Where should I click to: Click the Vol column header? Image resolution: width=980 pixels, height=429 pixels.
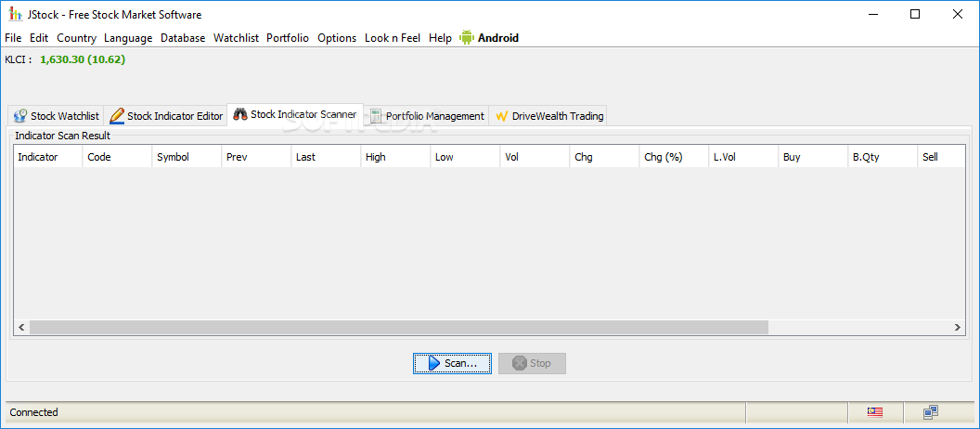535,157
